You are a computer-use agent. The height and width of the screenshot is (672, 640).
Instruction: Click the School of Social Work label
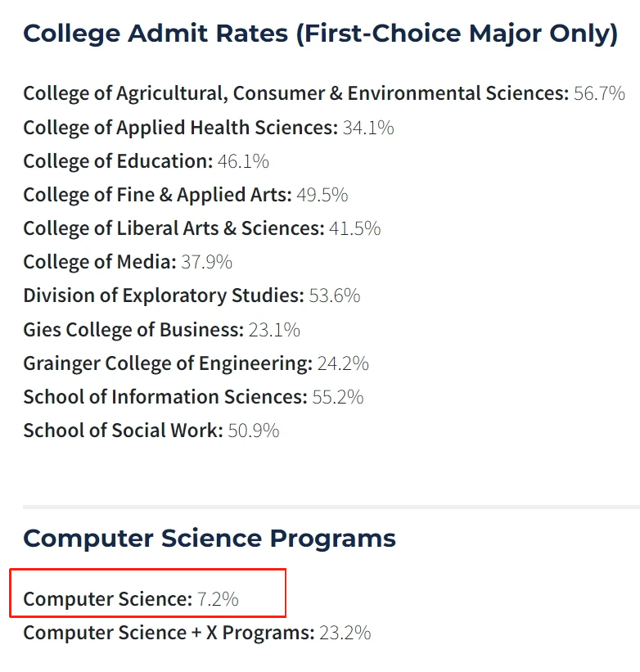[123, 431]
